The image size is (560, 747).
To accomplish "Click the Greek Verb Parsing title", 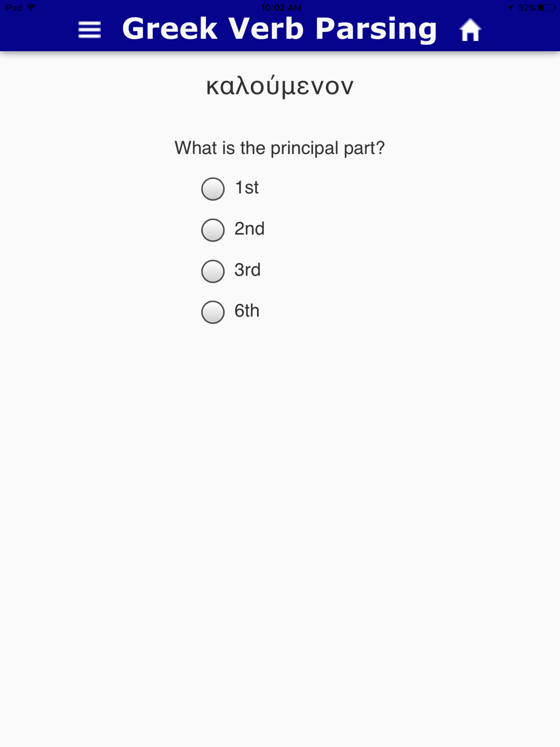I will [279, 29].
